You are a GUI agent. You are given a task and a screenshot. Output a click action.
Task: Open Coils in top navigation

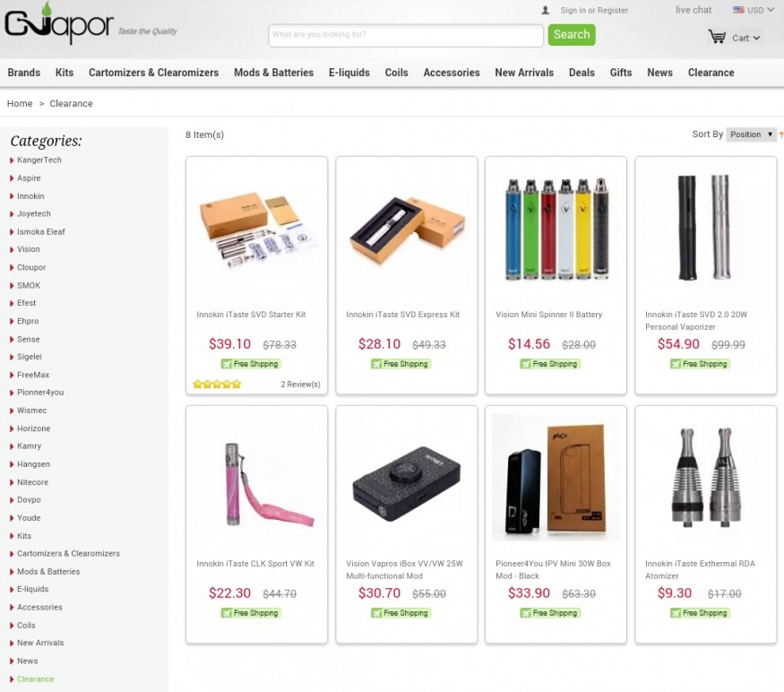[x=397, y=73]
